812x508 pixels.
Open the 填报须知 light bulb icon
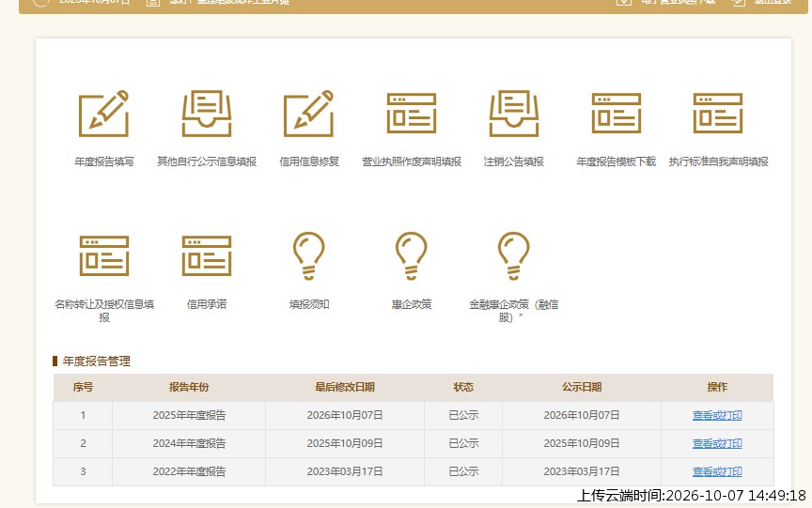pos(308,256)
